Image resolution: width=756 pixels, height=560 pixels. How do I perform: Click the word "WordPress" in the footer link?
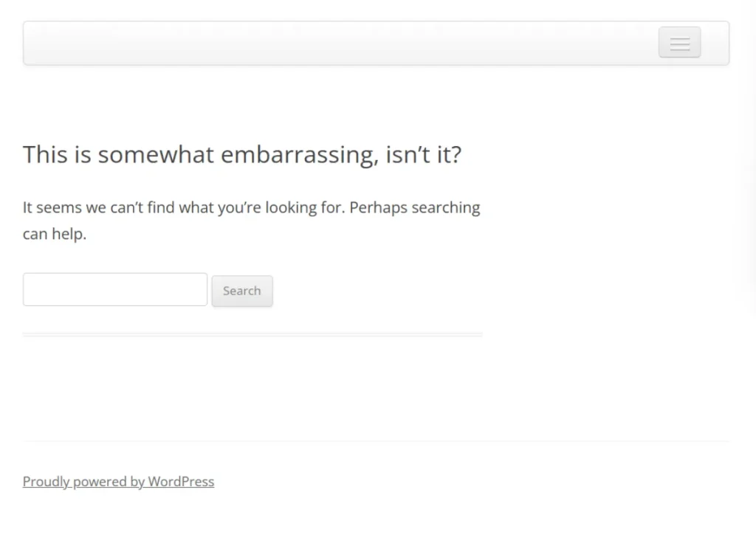181,482
